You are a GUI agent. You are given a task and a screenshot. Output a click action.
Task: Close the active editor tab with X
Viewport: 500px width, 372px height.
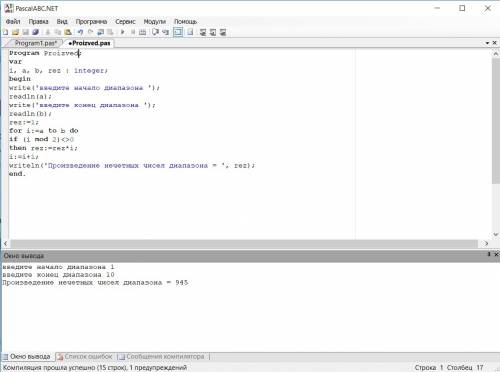point(495,43)
